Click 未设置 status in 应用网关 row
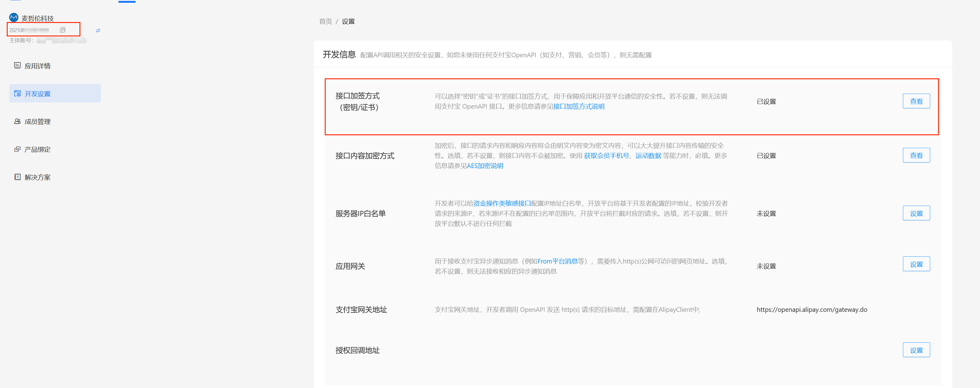 click(766, 266)
